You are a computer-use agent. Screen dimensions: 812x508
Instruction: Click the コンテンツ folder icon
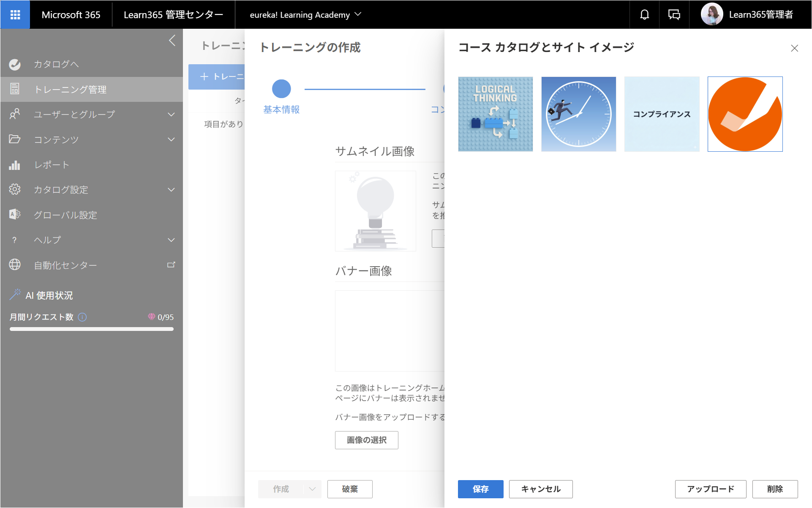click(15, 139)
